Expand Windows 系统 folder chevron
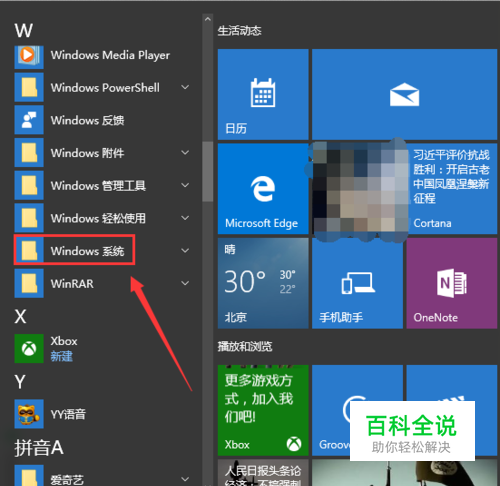 coord(185,251)
